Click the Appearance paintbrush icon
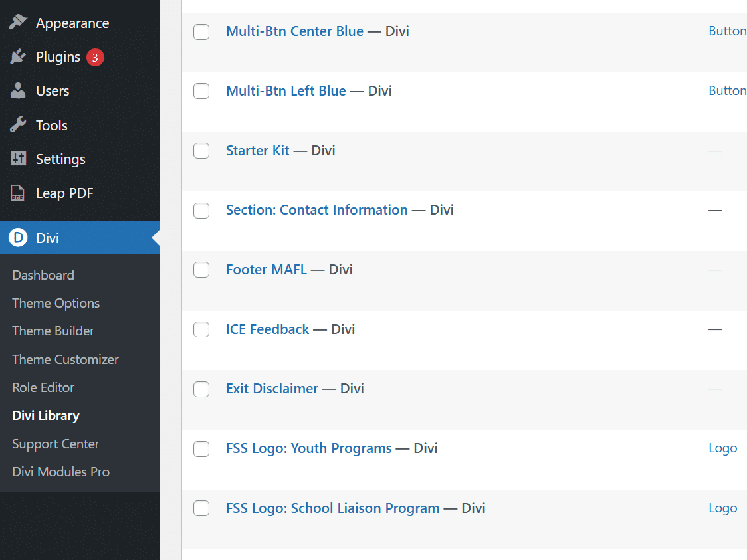This screenshot has height=560, width=747. (x=18, y=22)
